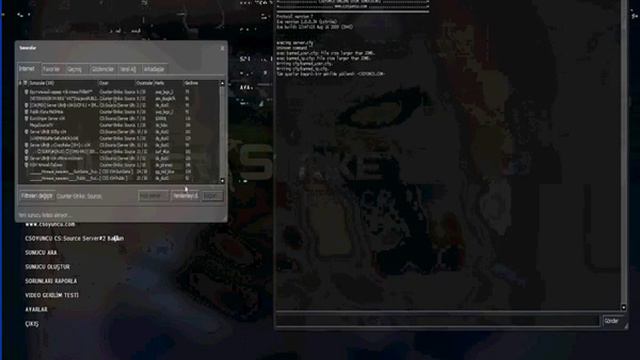Click the Filtreleri değiştir button
This screenshot has width=640, height=360.
coord(37,196)
